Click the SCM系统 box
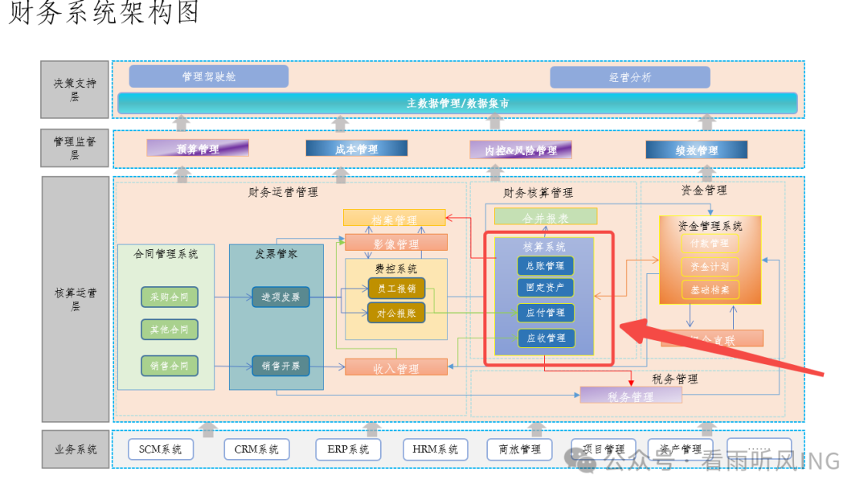The height and width of the screenshot is (496, 868). coord(160,449)
